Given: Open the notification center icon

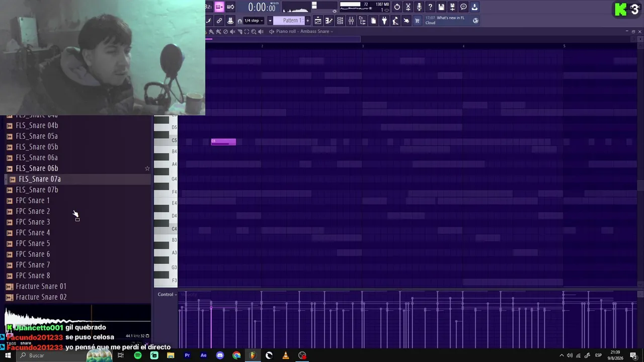Looking at the screenshot, I should pos(633,355).
